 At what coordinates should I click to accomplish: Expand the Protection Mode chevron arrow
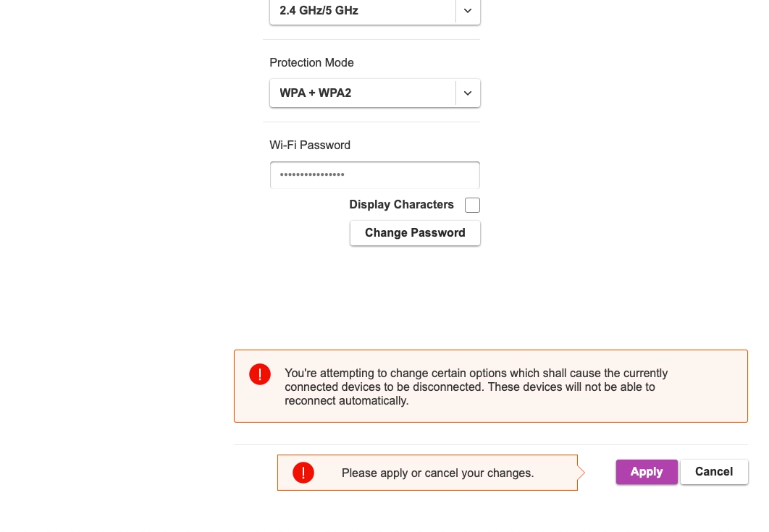tap(468, 93)
